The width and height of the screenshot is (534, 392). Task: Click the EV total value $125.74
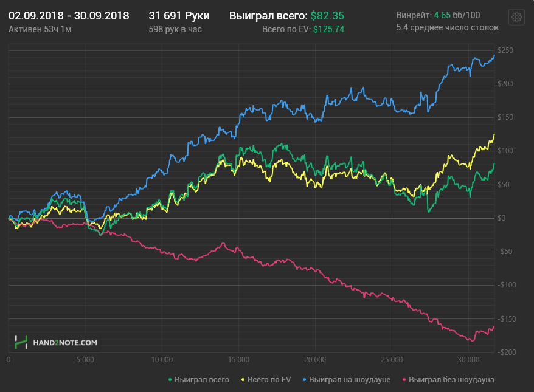328,29
